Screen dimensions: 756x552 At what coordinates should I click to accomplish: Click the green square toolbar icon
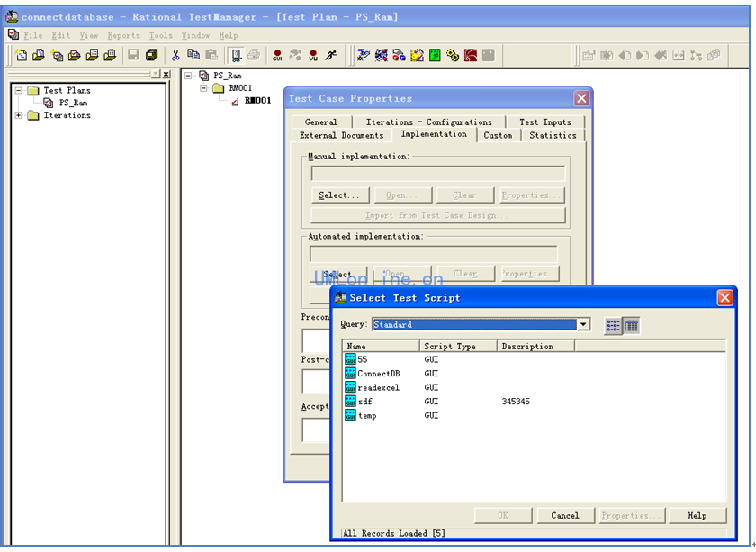pyautogui.click(x=435, y=56)
